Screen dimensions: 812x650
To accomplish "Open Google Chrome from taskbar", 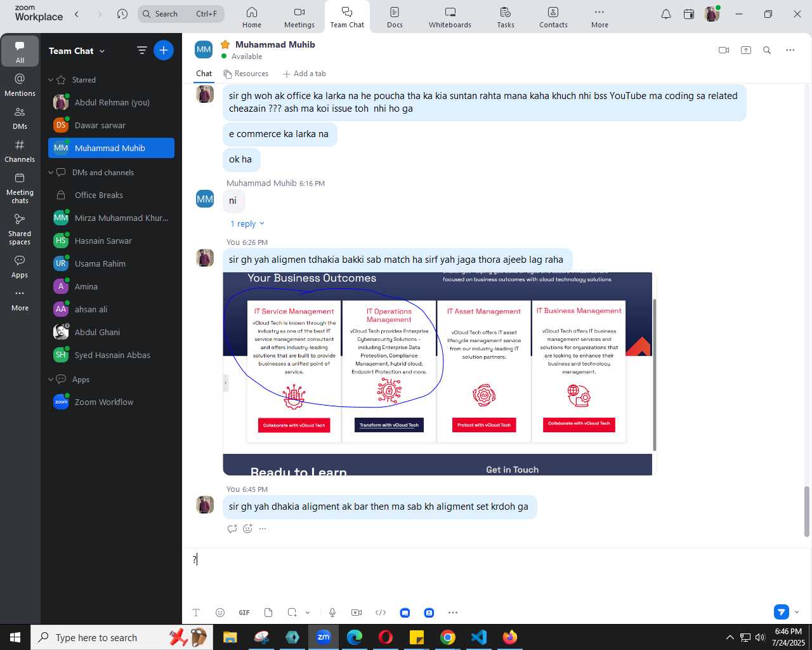I will click(x=448, y=637).
